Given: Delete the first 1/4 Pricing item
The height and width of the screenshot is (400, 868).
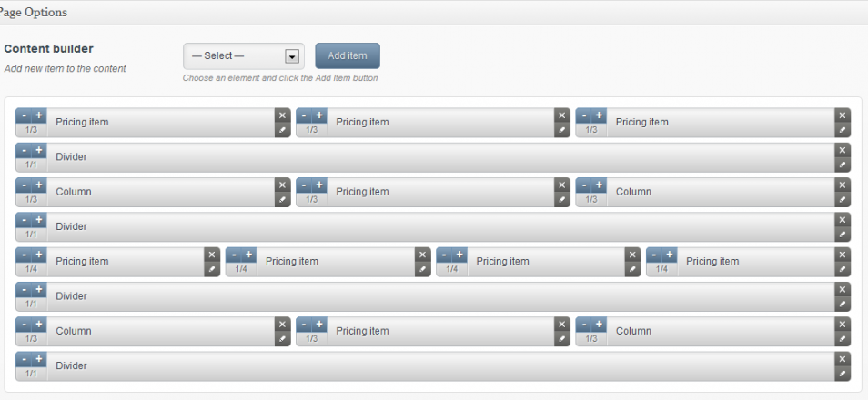Looking at the screenshot, I should [x=212, y=255].
